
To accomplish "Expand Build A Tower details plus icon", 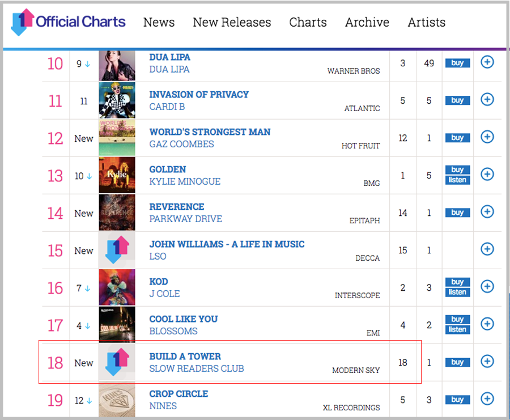I will [x=487, y=362].
